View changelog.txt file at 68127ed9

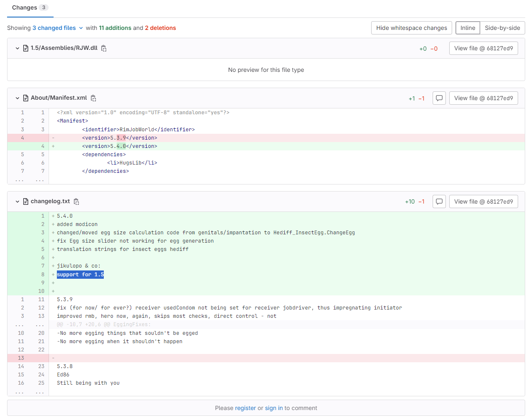pyautogui.click(x=484, y=201)
